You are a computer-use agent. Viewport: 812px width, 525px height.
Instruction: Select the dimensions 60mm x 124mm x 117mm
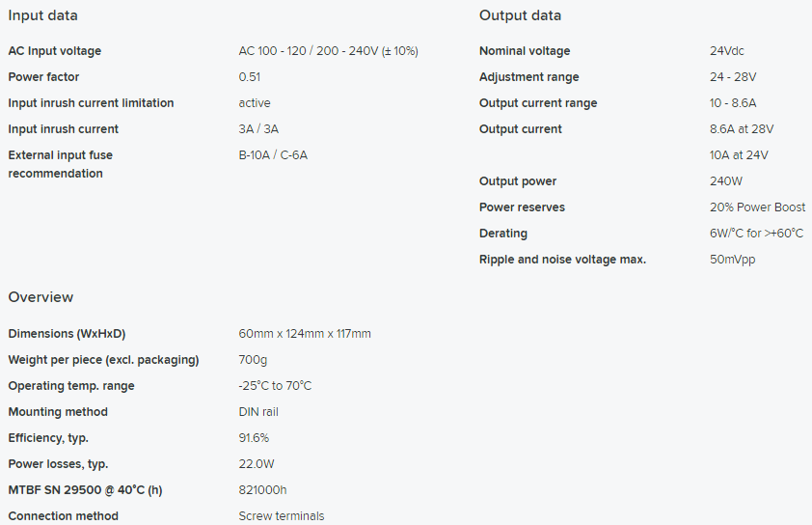305,334
